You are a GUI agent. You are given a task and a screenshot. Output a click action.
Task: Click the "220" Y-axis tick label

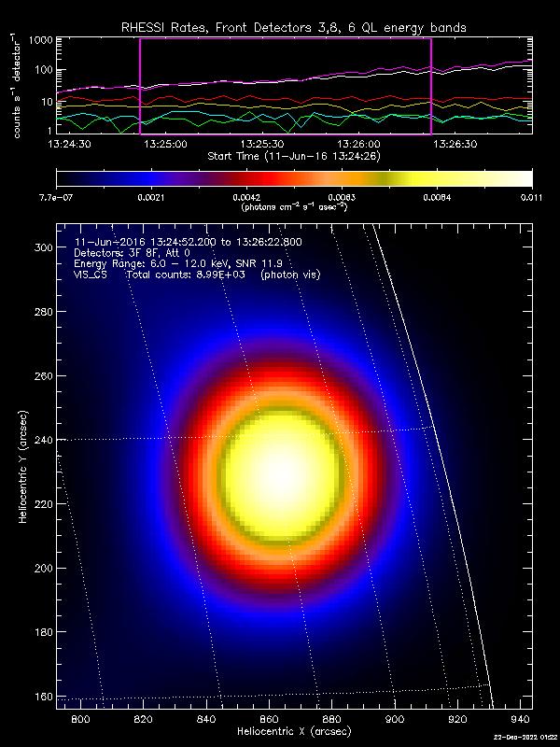[x=45, y=504]
